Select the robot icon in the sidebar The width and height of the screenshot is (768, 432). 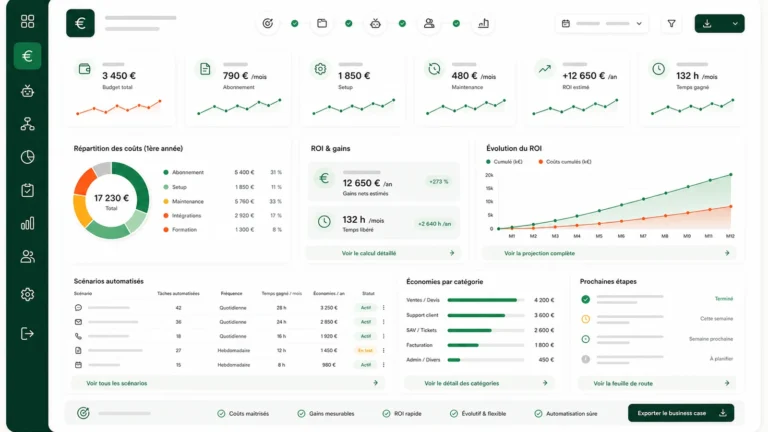[27, 91]
